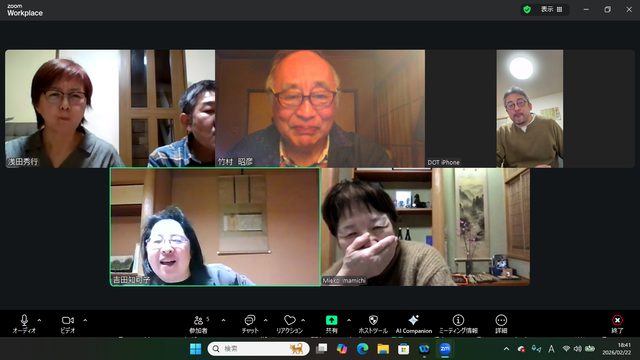
Task: Click the Zoom taskbar icon
Action: [444, 349]
